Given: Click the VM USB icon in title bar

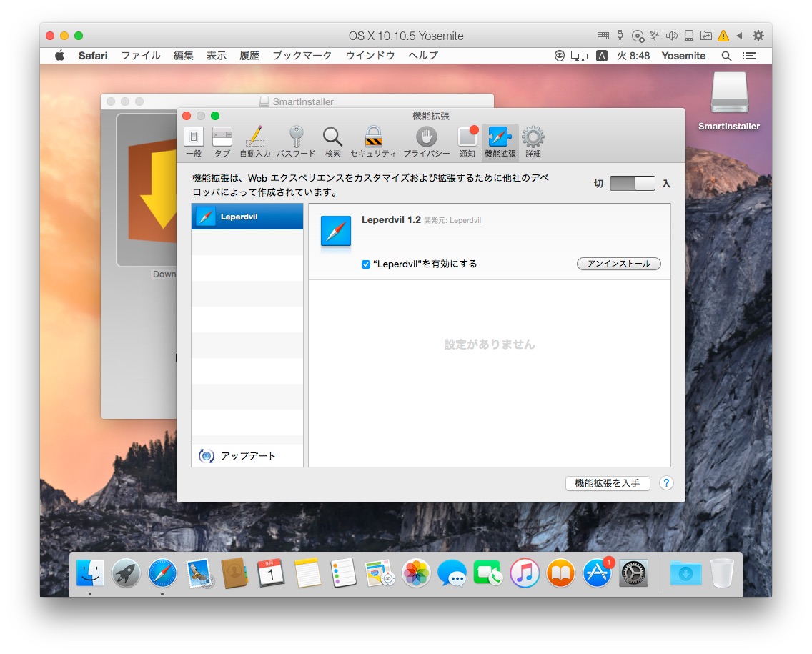Looking at the screenshot, I should coord(620,36).
